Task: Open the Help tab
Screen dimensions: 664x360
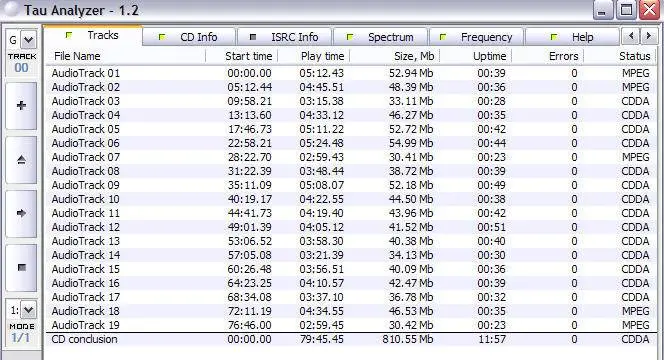Action: pos(572,37)
